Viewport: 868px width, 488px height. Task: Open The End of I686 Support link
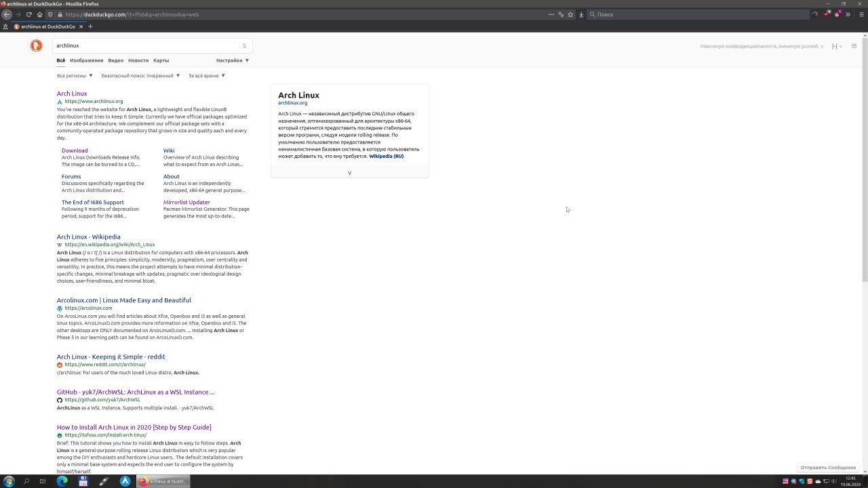tap(93, 202)
